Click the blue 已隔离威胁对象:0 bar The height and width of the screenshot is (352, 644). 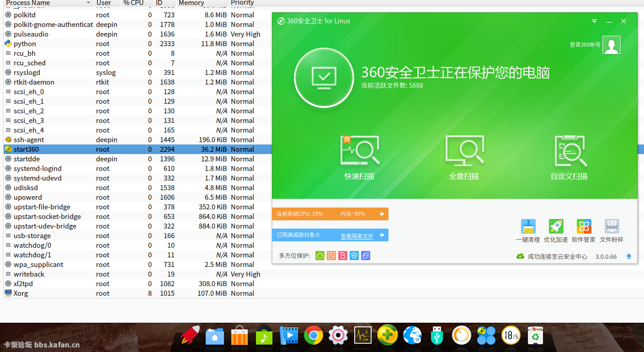click(330, 235)
